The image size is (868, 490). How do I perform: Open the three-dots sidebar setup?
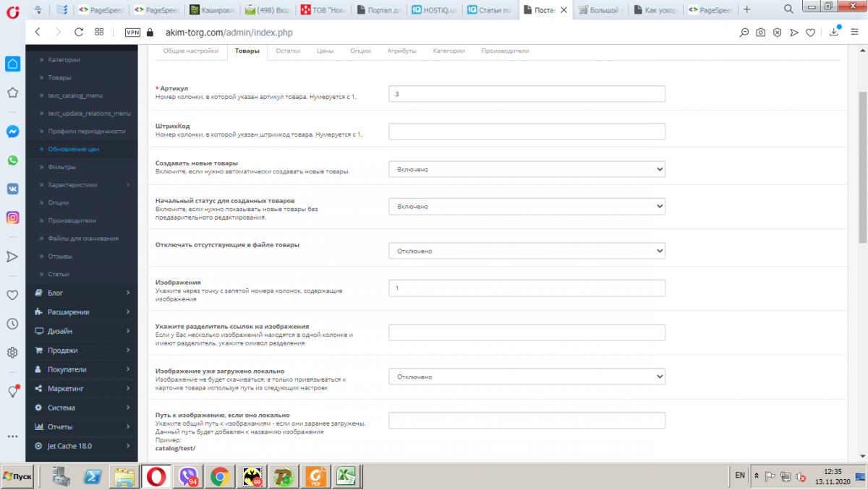(x=12, y=437)
